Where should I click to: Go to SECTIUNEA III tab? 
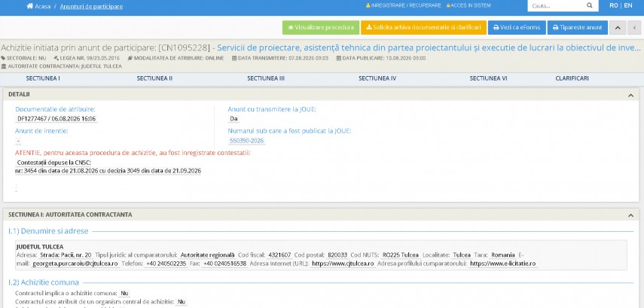[x=266, y=78]
